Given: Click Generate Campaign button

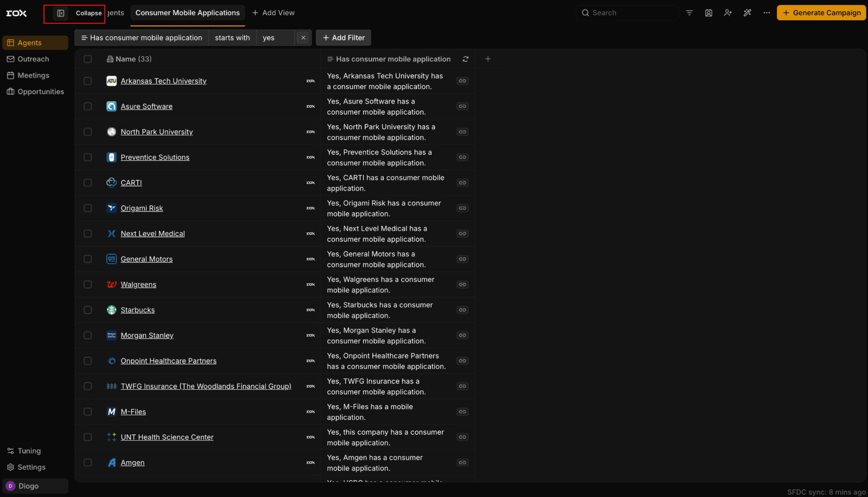Looking at the screenshot, I should [x=821, y=13].
